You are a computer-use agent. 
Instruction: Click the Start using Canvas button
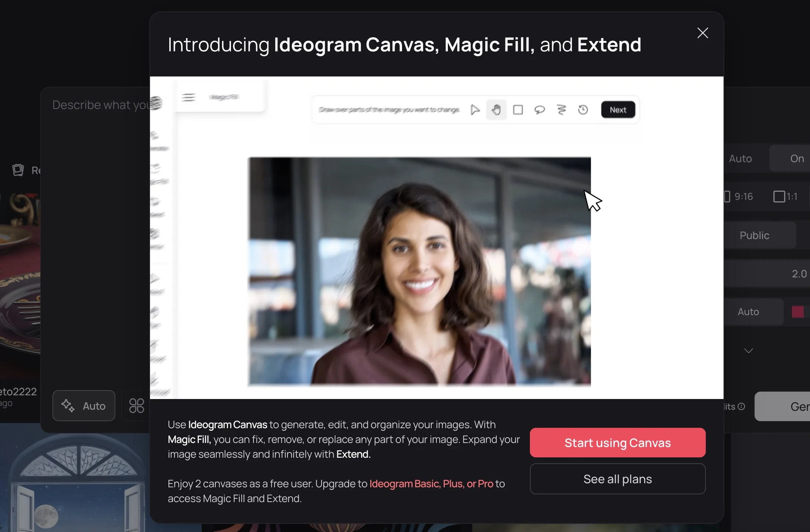click(617, 442)
